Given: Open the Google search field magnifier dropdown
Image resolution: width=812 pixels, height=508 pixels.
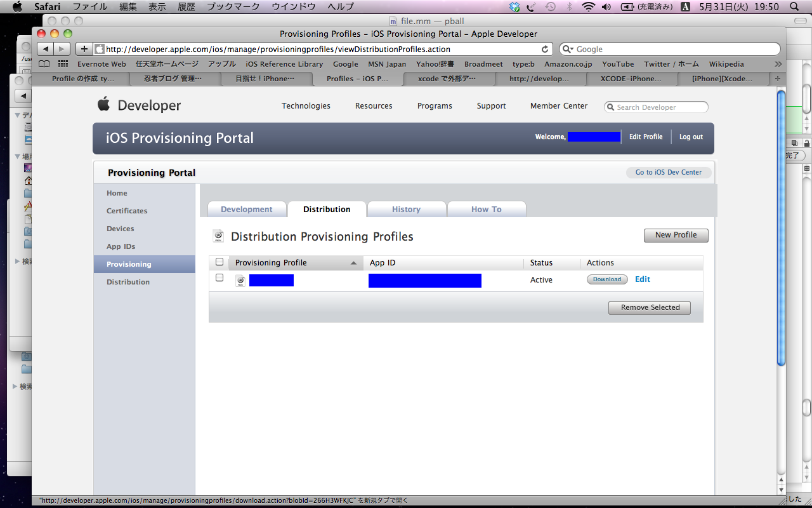Looking at the screenshot, I should pos(567,49).
